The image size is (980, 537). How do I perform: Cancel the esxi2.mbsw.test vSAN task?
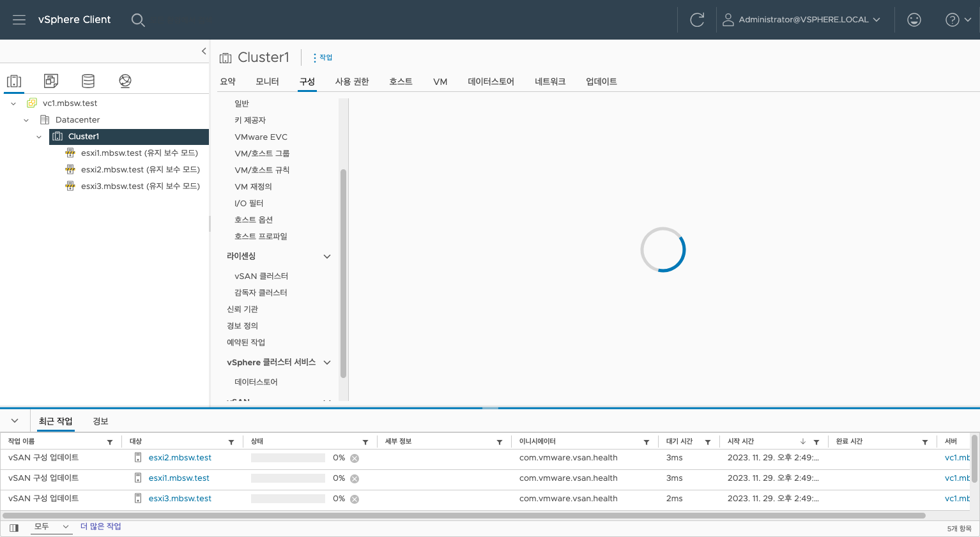click(355, 458)
